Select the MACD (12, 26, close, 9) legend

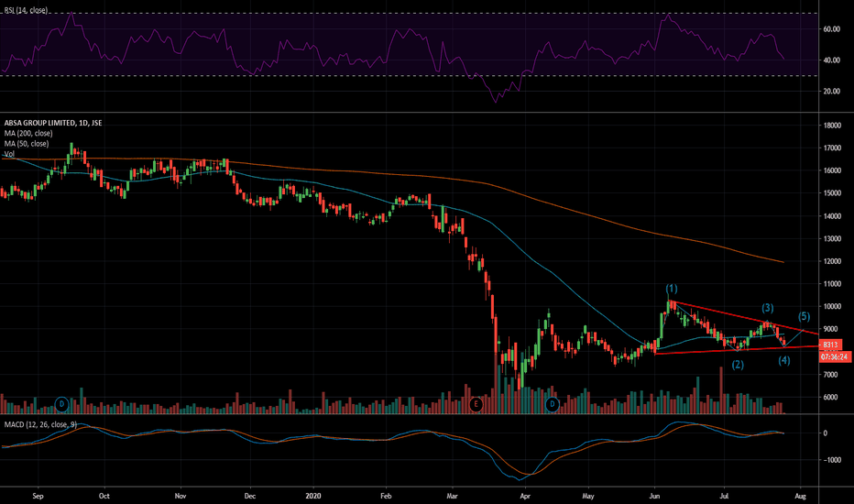40,424
